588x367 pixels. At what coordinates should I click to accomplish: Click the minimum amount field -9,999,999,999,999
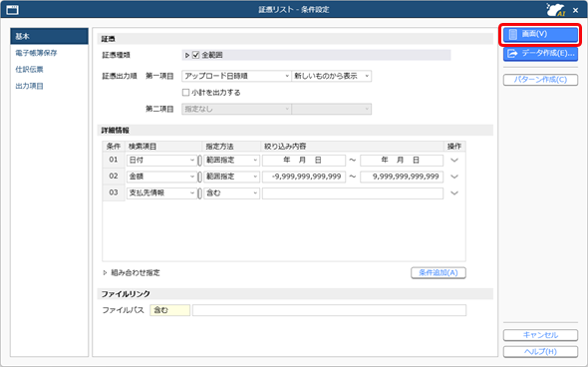coord(304,177)
